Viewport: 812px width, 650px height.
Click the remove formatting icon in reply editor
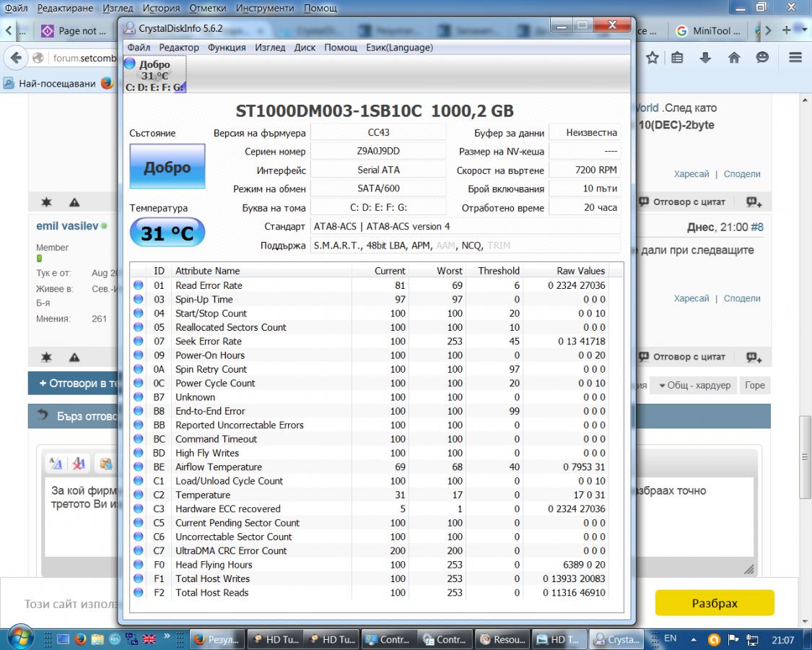pyautogui.click(x=79, y=464)
